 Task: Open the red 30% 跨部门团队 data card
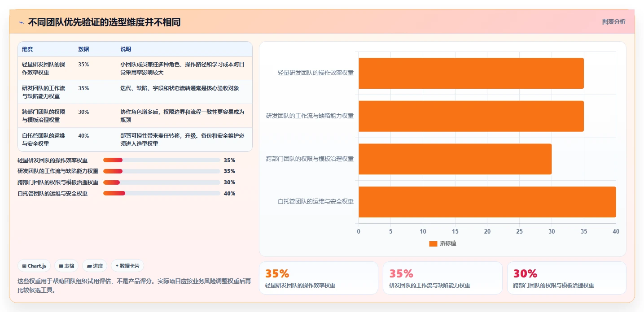pos(566,278)
